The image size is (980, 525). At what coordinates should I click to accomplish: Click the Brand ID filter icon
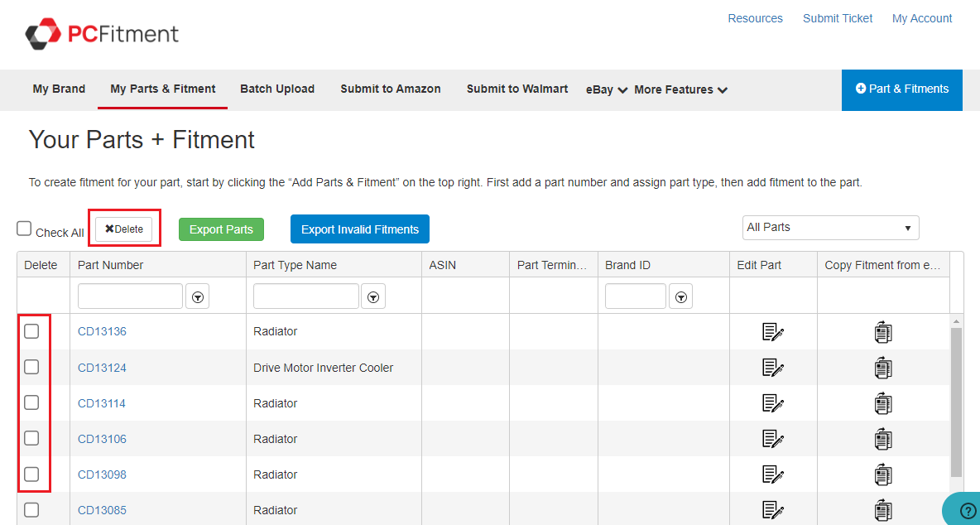click(x=680, y=296)
